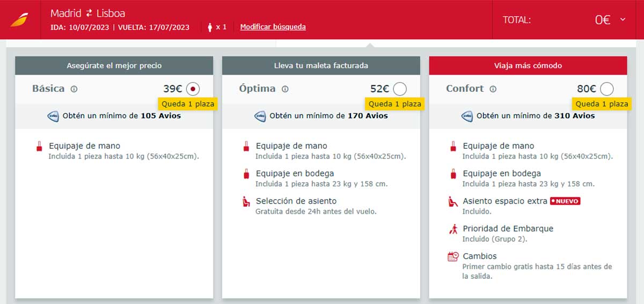Image resolution: width=644 pixels, height=304 pixels.
Task: Click the Avios icon in the Óptima card
Action: 260,115
